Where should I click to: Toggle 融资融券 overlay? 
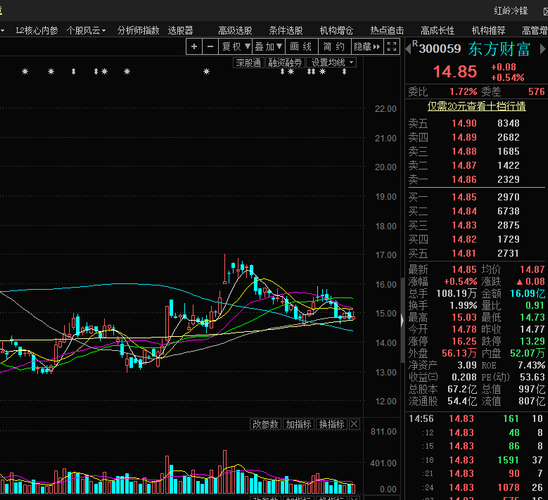click(285, 63)
